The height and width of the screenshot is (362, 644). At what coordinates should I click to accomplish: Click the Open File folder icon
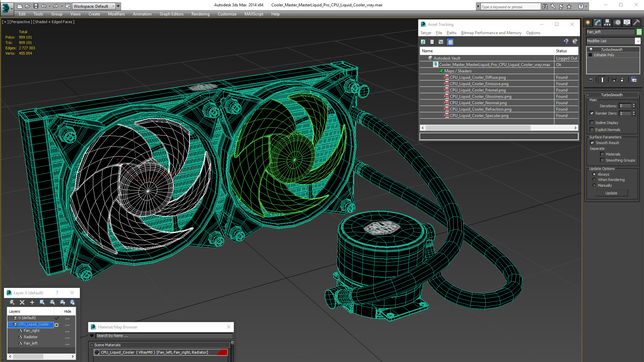click(x=28, y=6)
